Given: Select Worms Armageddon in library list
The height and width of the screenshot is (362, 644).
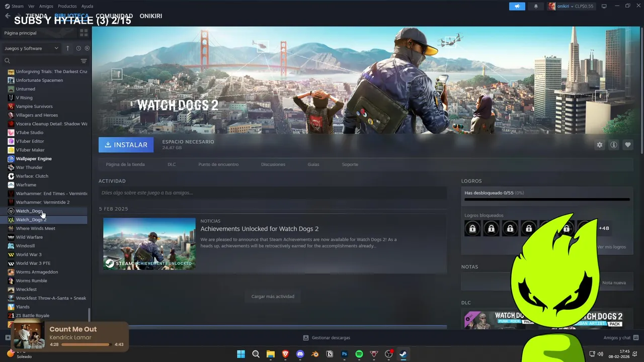Looking at the screenshot, I should pyautogui.click(x=47, y=272).
